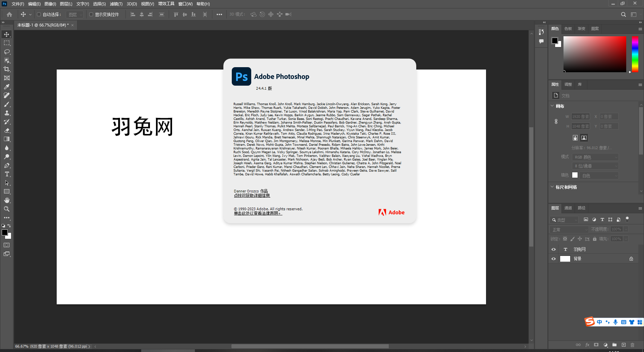The width and height of the screenshot is (644, 352).
Task: Click the rainbow hue slider strip
Action: (x=635, y=54)
